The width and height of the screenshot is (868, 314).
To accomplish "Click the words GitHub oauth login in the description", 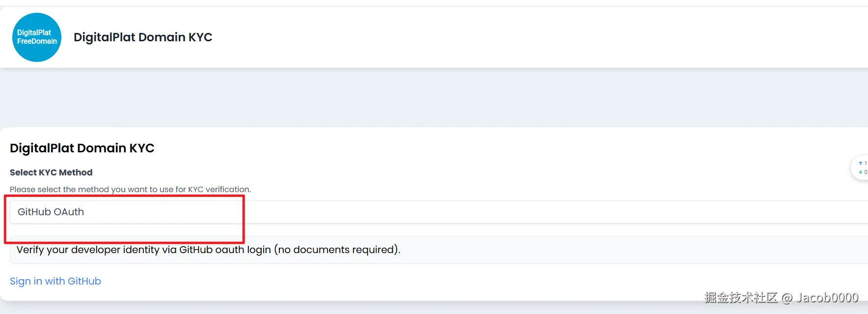I will pyautogui.click(x=225, y=250).
